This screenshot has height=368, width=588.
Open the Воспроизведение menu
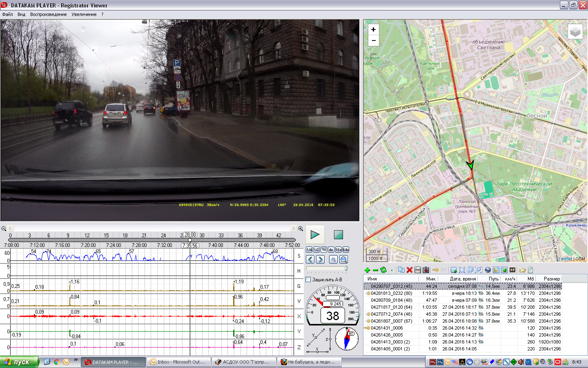tap(48, 14)
